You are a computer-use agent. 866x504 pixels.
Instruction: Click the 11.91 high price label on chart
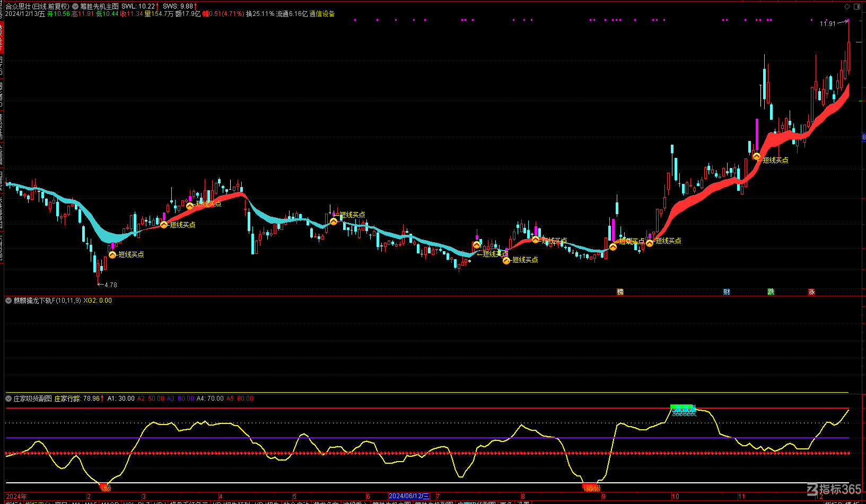[x=827, y=24]
